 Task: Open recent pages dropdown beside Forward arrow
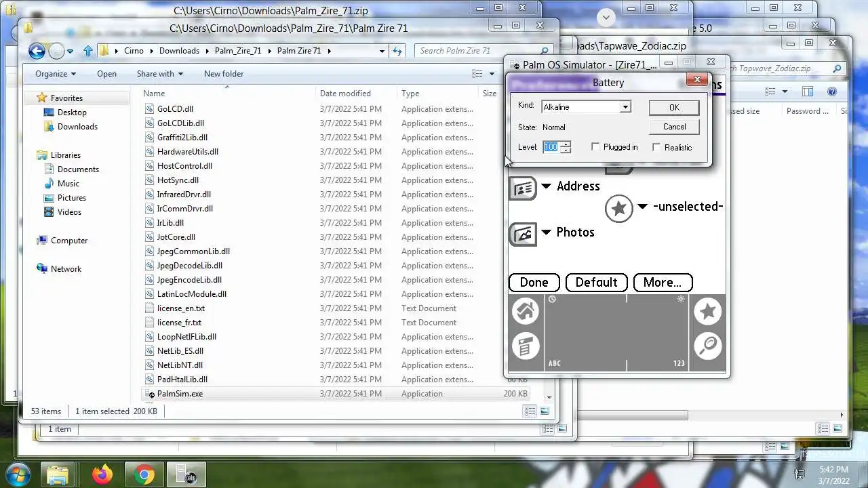pyautogui.click(x=70, y=52)
